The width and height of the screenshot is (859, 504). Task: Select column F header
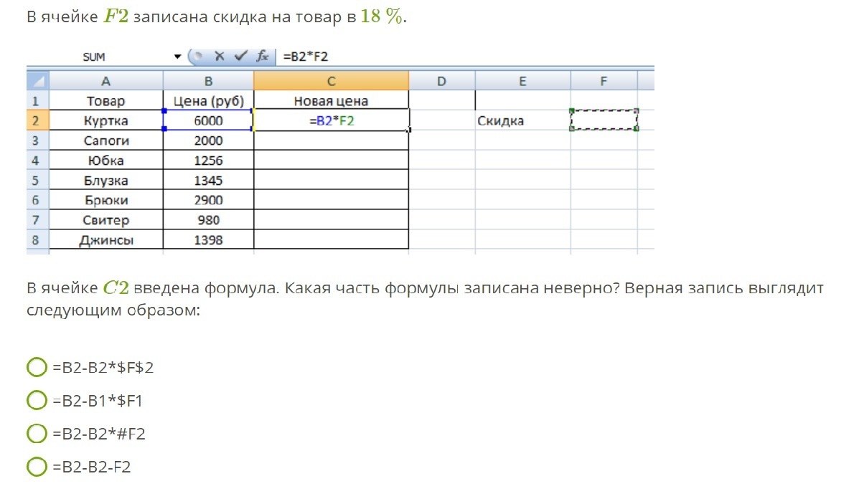click(x=604, y=81)
